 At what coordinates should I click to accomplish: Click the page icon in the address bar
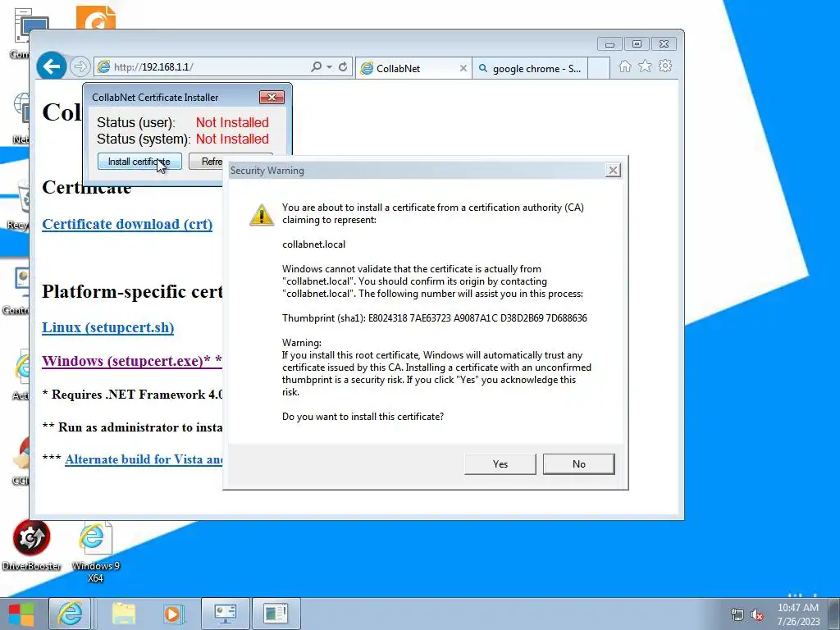[x=103, y=67]
